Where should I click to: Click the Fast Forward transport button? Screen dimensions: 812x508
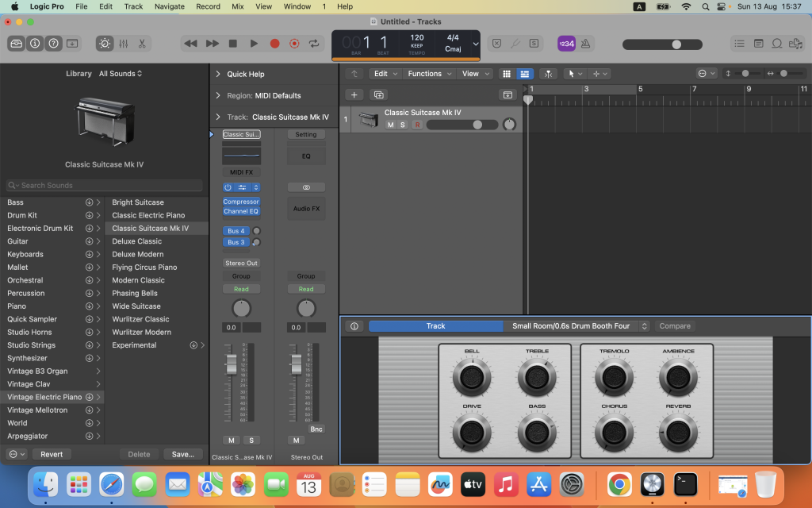pos(213,44)
